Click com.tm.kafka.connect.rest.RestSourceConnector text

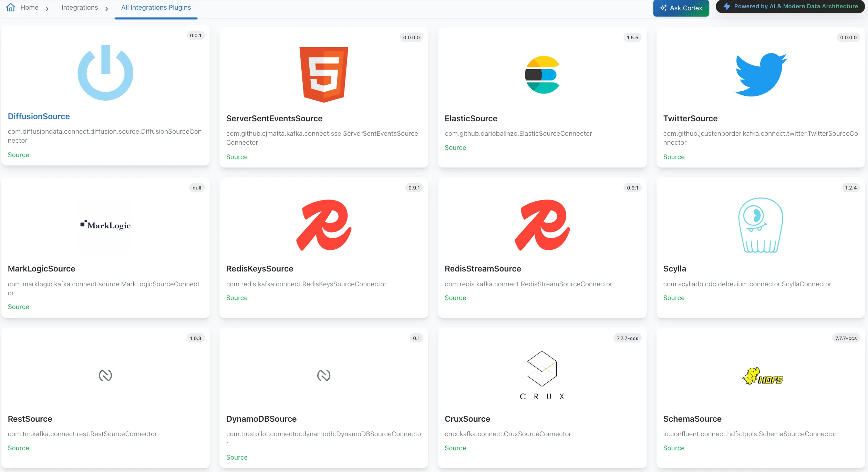pos(82,434)
